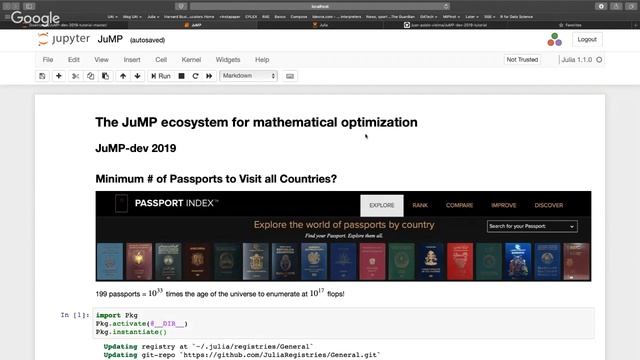
Task: Select the JuMP ecosystem main heading
Action: 256,122
